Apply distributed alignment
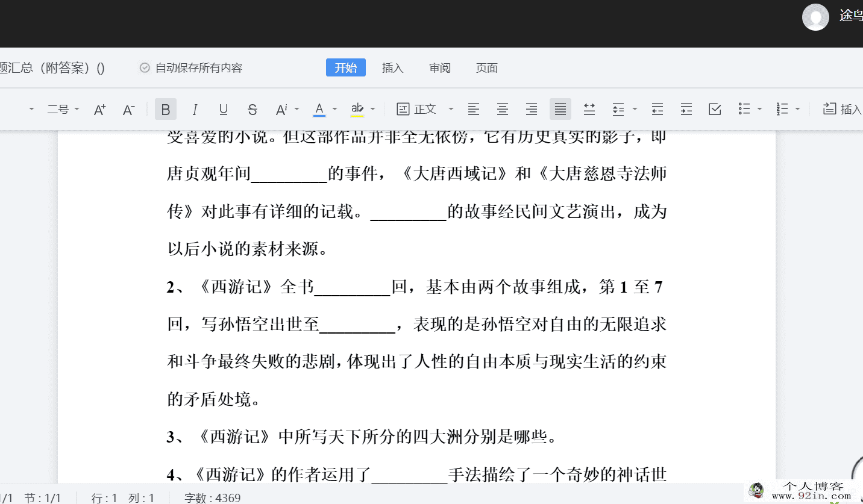The image size is (863, 504). click(589, 109)
